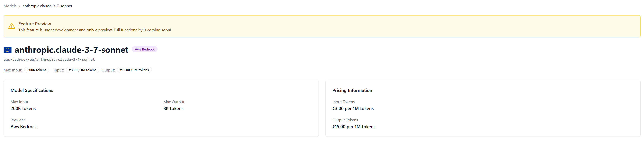Image resolution: width=644 pixels, height=142 pixels.
Task: Click the anthropic.claude-3-7-sonnet breadcrumb item
Action: click(47, 6)
